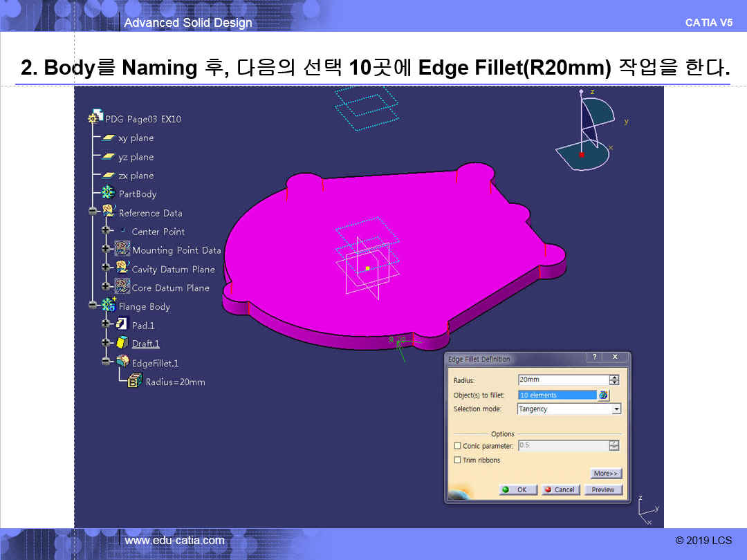
Task: Confirm fillet with the OK button
Action: tap(515, 489)
